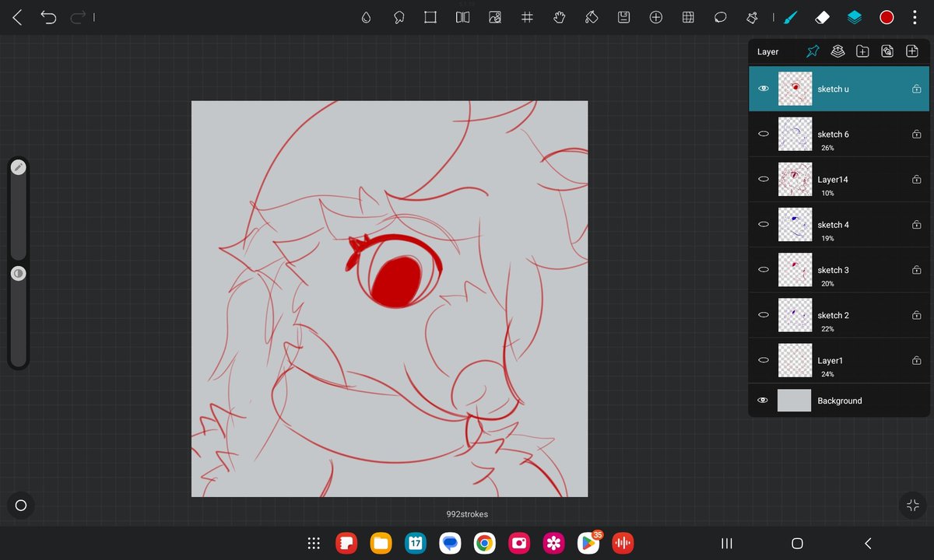Unpin the Layer panel
934x560 pixels.
pyautogui.click(x=813, y=51)
